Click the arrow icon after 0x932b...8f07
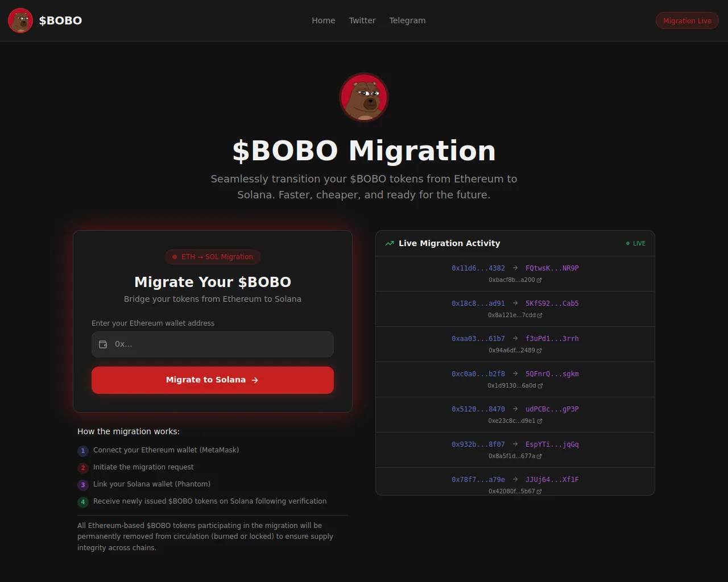728x582 pixels. [x=515, y=444]
